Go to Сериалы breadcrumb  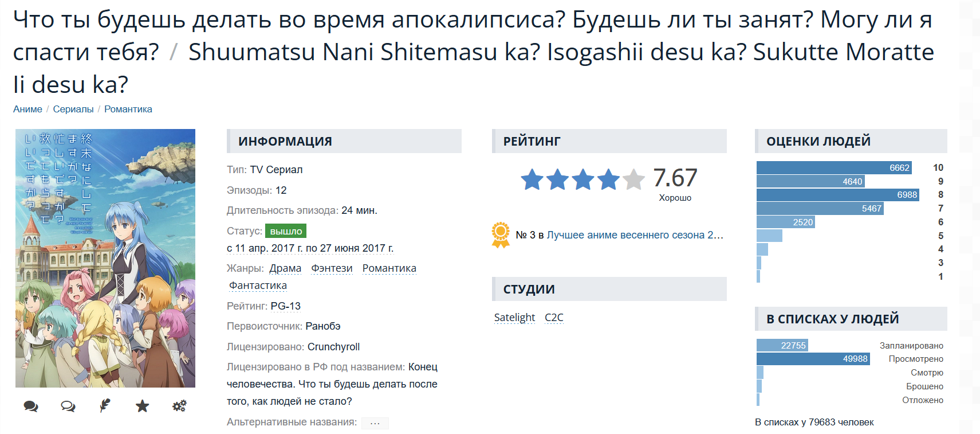coord(73,109)
